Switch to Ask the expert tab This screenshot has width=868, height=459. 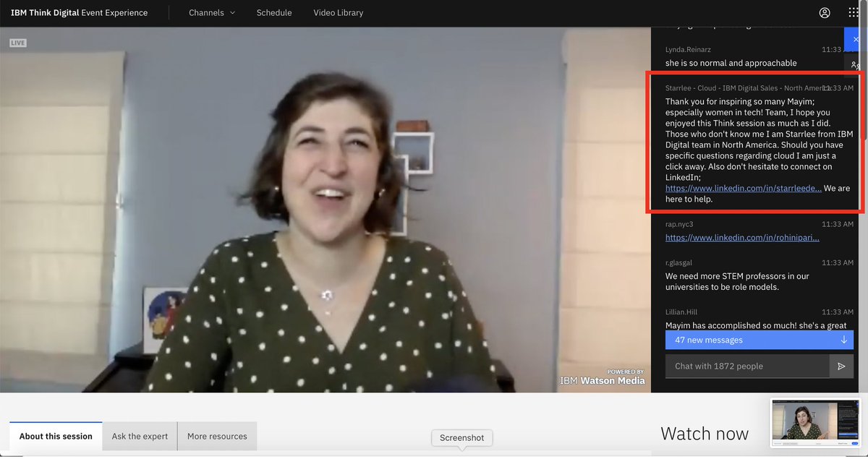point(140,437)
